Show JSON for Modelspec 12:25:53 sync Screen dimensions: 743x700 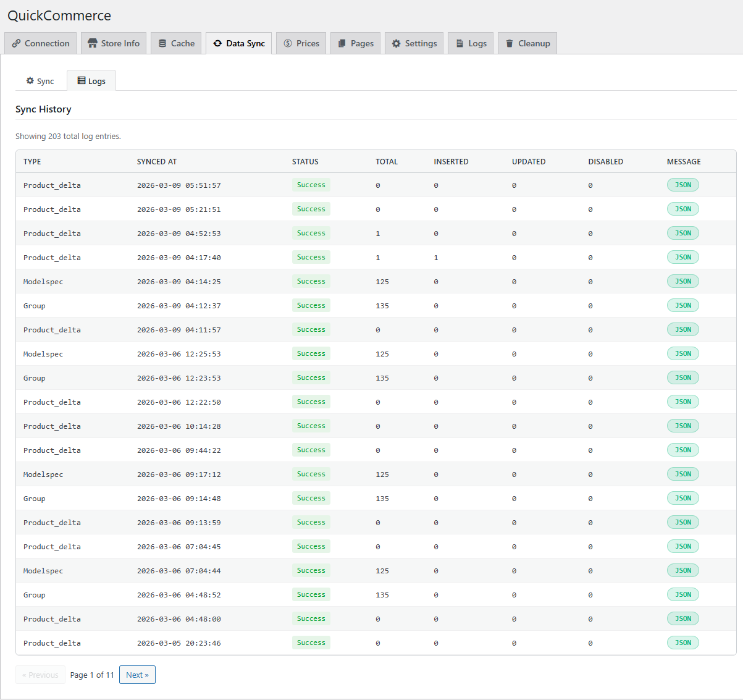(x=683, y=353)
